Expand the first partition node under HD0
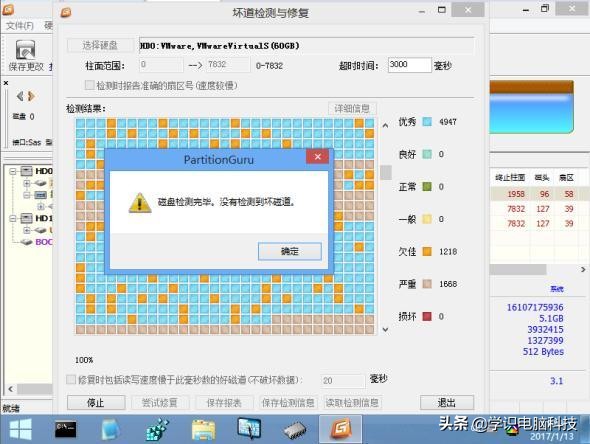 tap(27, 183)
